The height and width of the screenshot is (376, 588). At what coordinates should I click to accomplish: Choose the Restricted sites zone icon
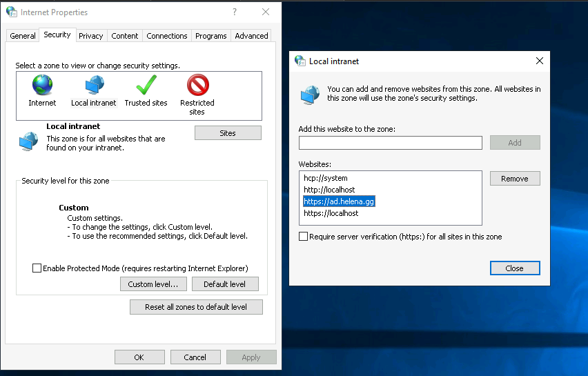pos(197,86)
